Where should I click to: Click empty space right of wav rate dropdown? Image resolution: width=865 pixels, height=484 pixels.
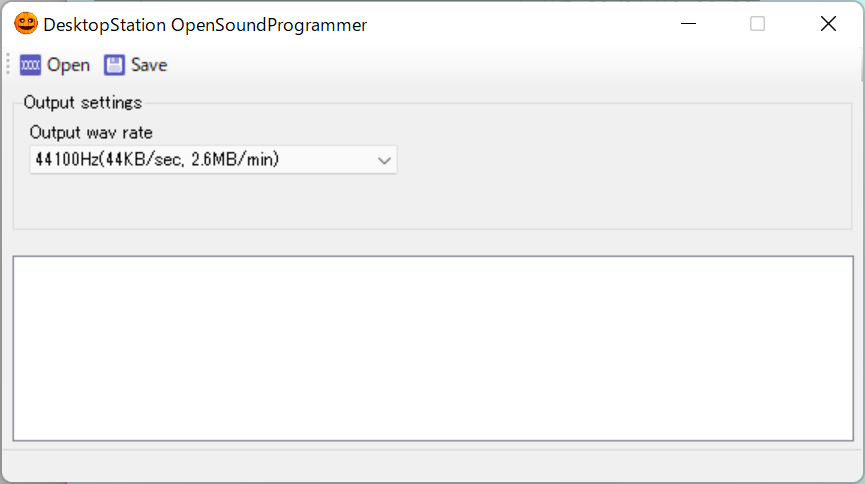(620, 160)
